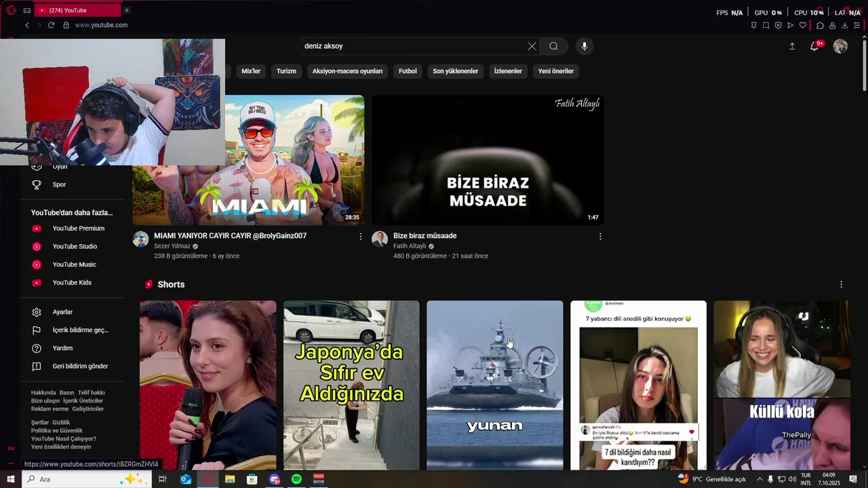Add page to bookmarks heart
Image resolution: width=868 pixels, height=488 pixels.
coord(802,25)
